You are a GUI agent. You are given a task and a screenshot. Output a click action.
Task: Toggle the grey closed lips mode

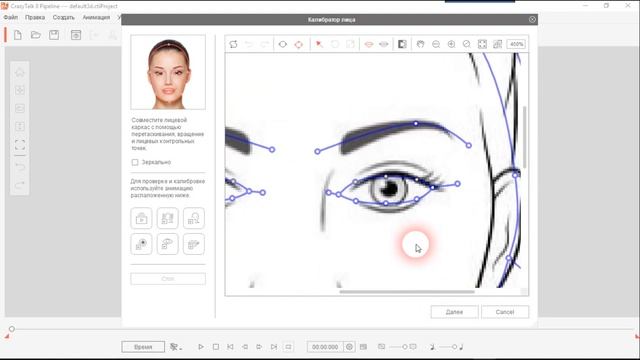coord(384,44)
